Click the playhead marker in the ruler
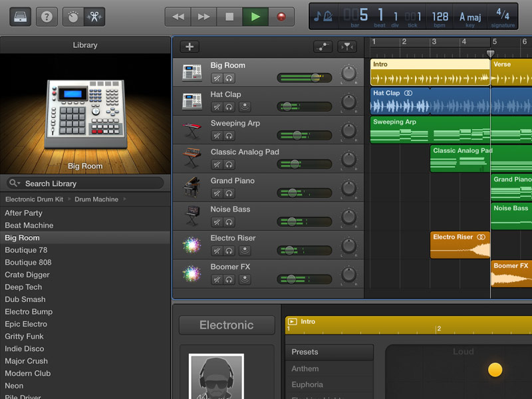 coord(490,54)
